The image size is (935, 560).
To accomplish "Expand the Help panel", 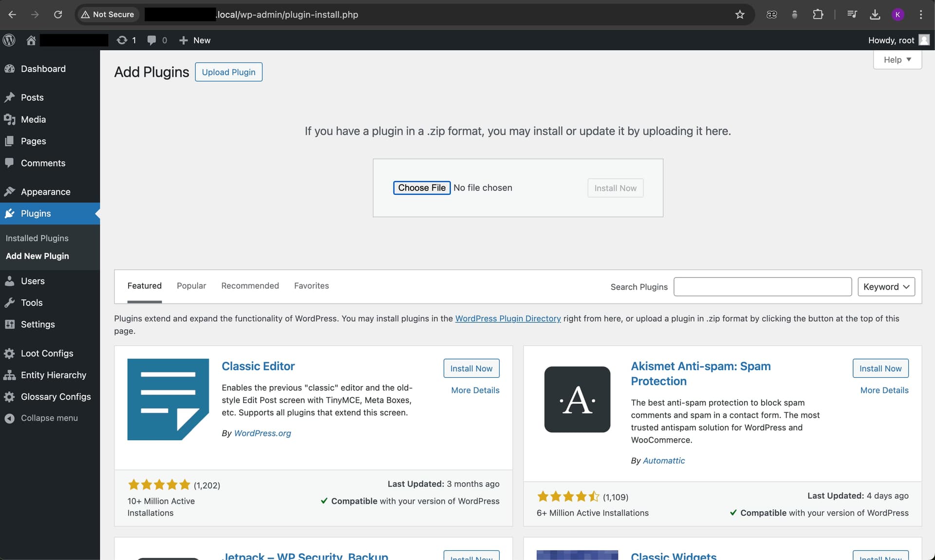I will (x=897, y=59).
